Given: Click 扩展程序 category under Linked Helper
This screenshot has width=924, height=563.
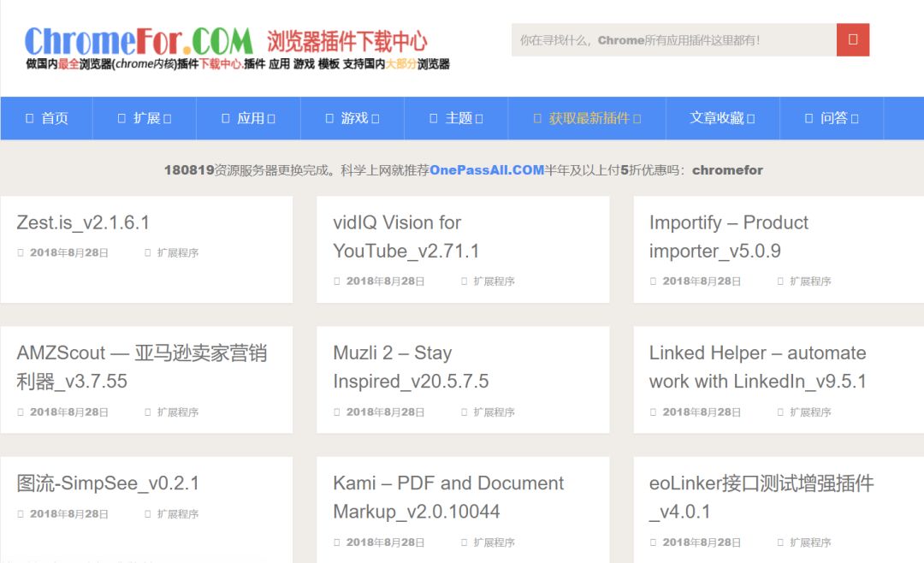Looking at the screenshot, I should [x=811, y=412].
